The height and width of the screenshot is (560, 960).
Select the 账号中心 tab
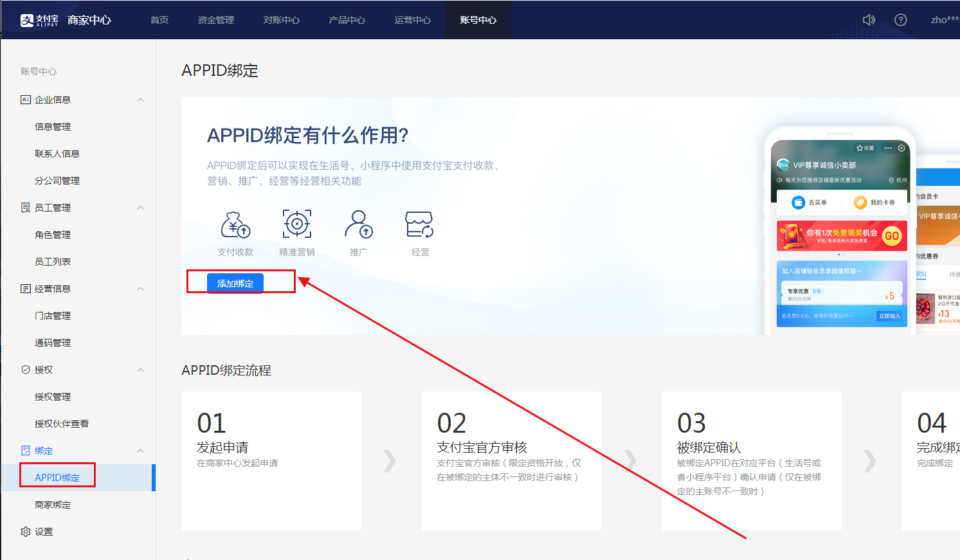pyautogui.click(x=478, y=20)
